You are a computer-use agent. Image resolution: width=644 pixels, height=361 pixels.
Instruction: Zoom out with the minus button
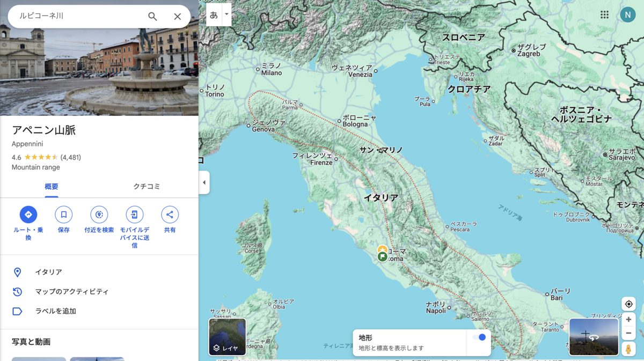[x=628, y=333]
